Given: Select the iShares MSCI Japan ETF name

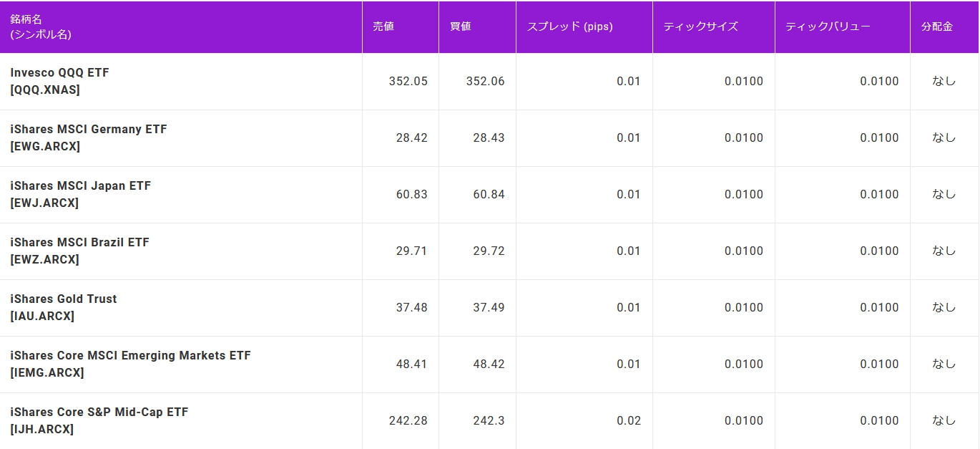Looking at the screenshot, I should pos(80,185).
